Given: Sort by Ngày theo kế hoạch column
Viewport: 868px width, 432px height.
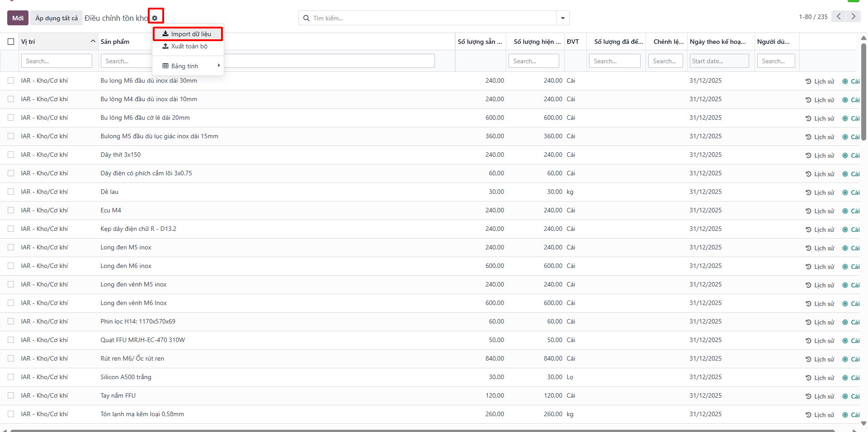Looking at the screenshot, I should point(721,42).
